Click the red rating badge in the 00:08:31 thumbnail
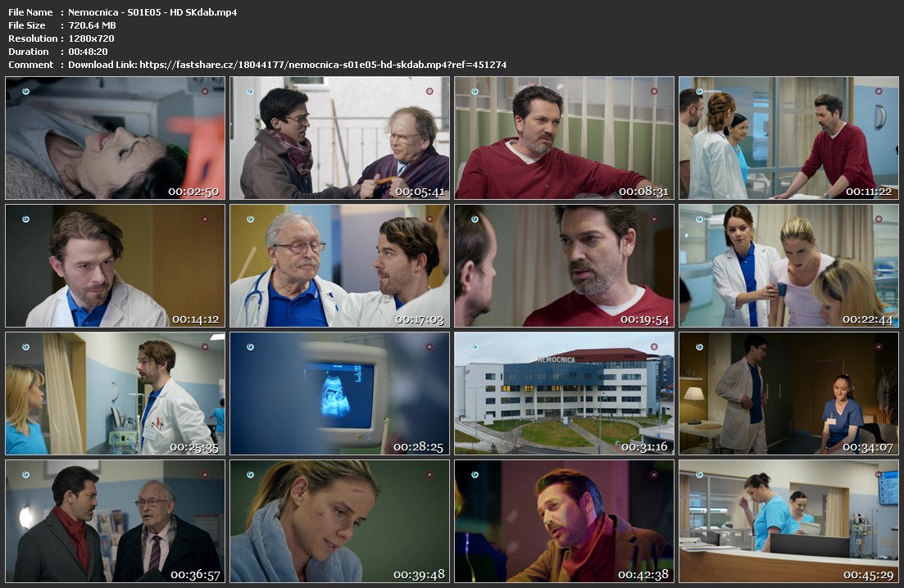904x588 pixels. tap(653, 92)
